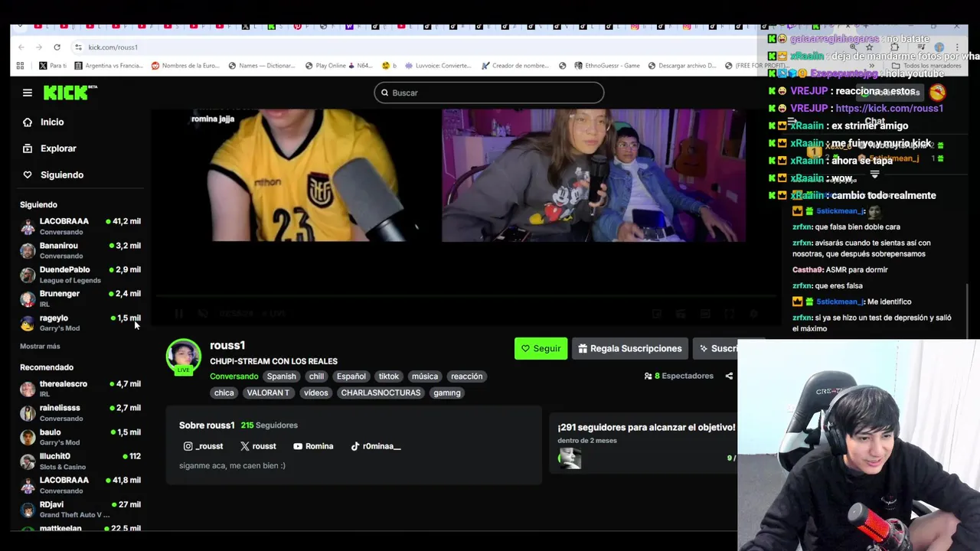Click rouss1 live profile avatar
This screenshot has height=551, width=980.
click(x=184, y=357)
